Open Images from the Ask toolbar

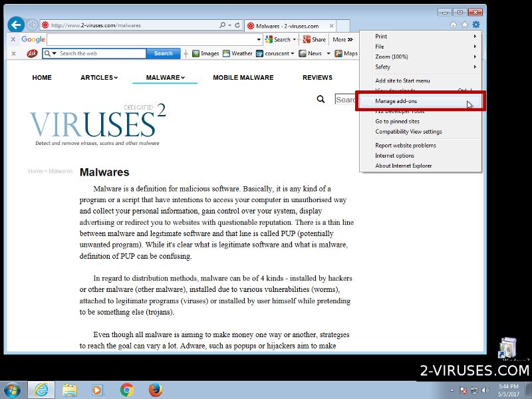[x=205, y=53]
